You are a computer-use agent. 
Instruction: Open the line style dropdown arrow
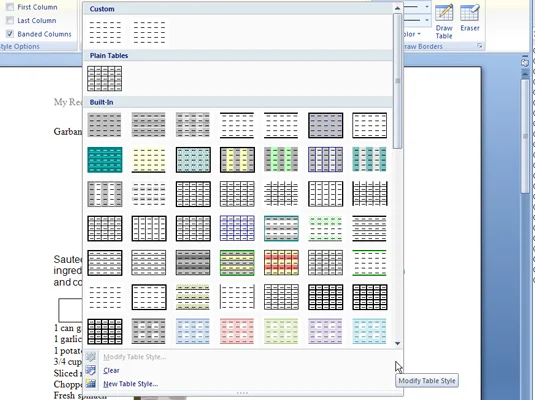pyautogui.click(x=427, y=6)
